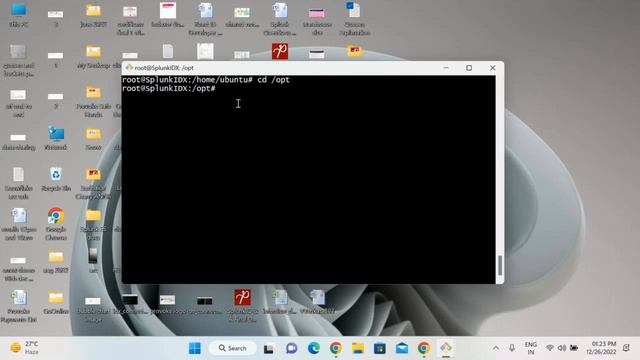This screenshot has height=360, width=640.
Task: Click the battery tray icon
Action: pos(574,348)
